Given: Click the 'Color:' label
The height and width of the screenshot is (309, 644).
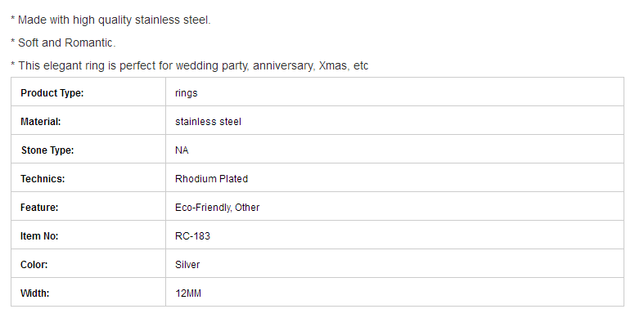Looking at the screenshot, I should pyautogui.click(x=34, y=265).
